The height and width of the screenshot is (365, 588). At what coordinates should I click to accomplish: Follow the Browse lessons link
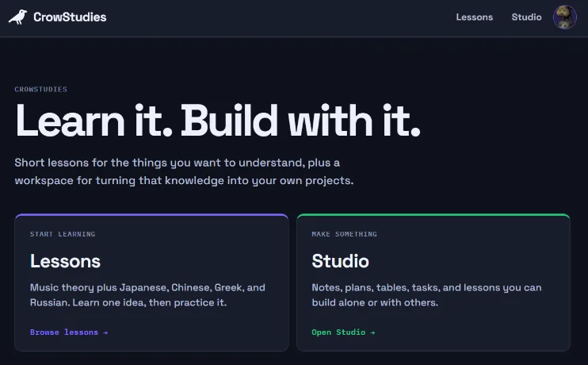(x=69, y=332)
